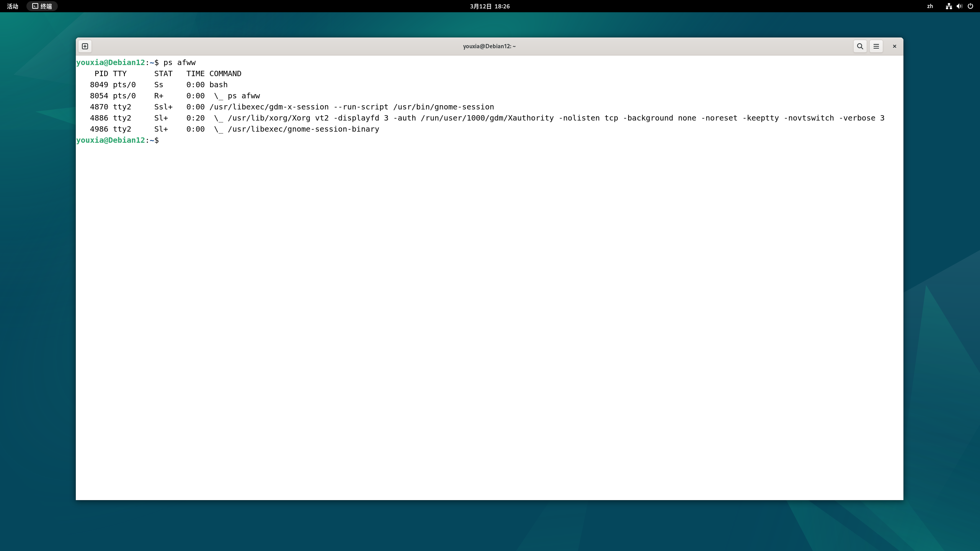Open a new terminal tab
Viewport: 980px width, 551px height.
pos(85,46)
